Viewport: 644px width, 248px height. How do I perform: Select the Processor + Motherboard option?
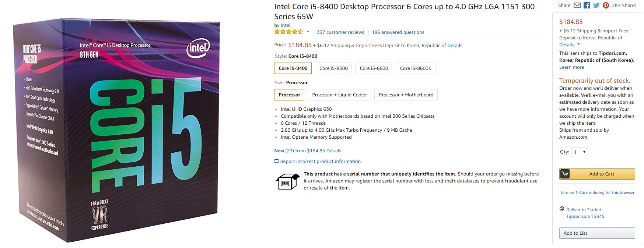[x=406, y=95]
